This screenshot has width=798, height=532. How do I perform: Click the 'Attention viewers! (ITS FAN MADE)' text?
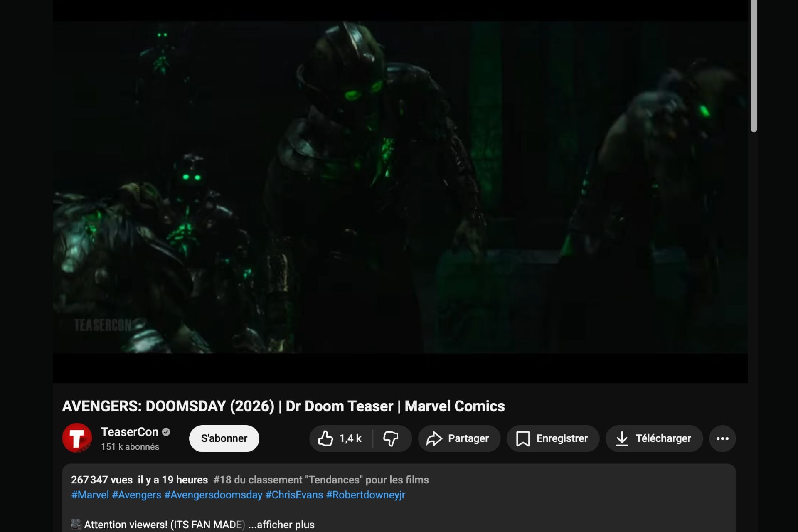[165, 525]
